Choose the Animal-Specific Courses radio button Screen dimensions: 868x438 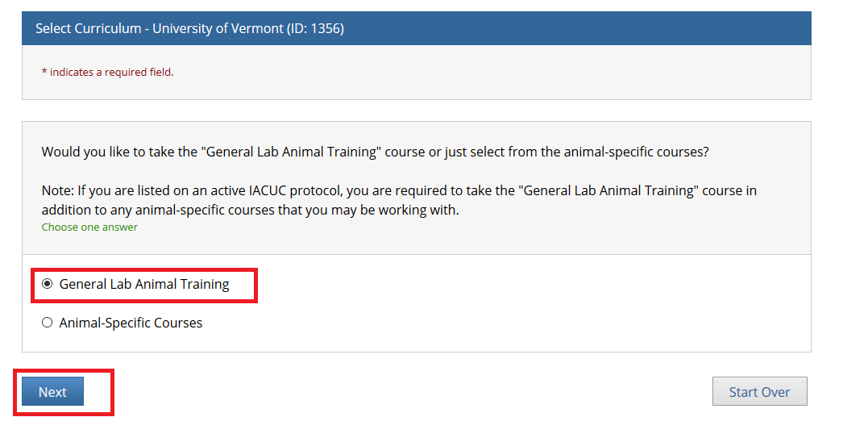(47, 323)
